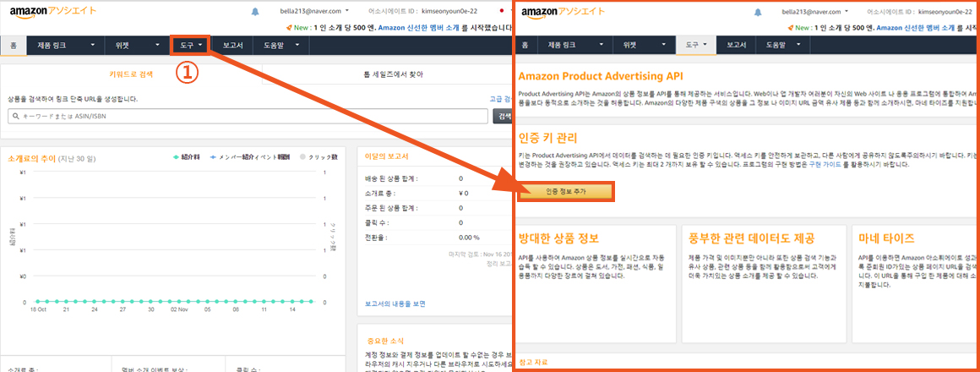Select 키워드로 검색 tab
The image size is (980, 372).
(x=131, y=74)
